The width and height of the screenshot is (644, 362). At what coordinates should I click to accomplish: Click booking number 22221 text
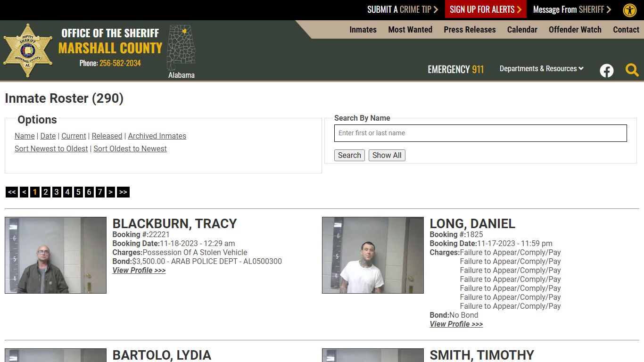[x=159, y=234]
